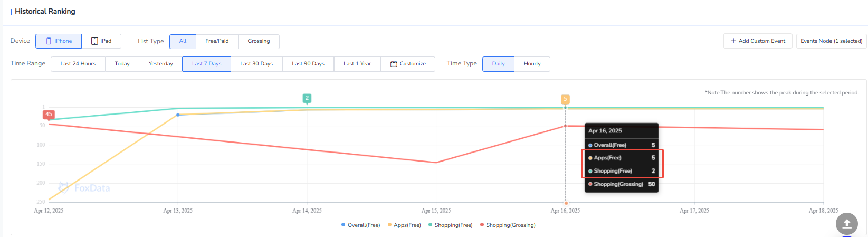Toggle Shopping(Grossing) series in legend
The image size is (868, 237).
[508, 225]
